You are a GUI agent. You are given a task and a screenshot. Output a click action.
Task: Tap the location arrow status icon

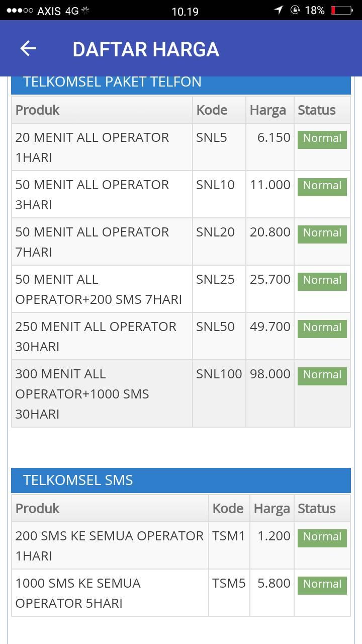pos(279,10)
